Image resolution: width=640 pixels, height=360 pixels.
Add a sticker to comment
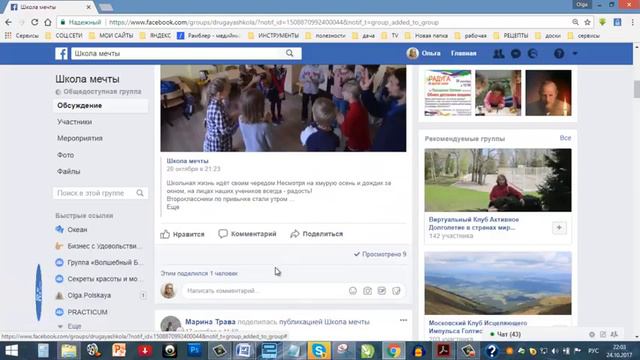[x=396, y=291]
